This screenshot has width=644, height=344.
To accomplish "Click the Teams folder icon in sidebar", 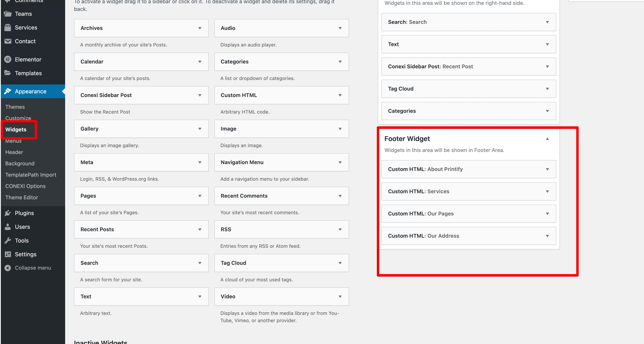I will (x=8, y=14).
